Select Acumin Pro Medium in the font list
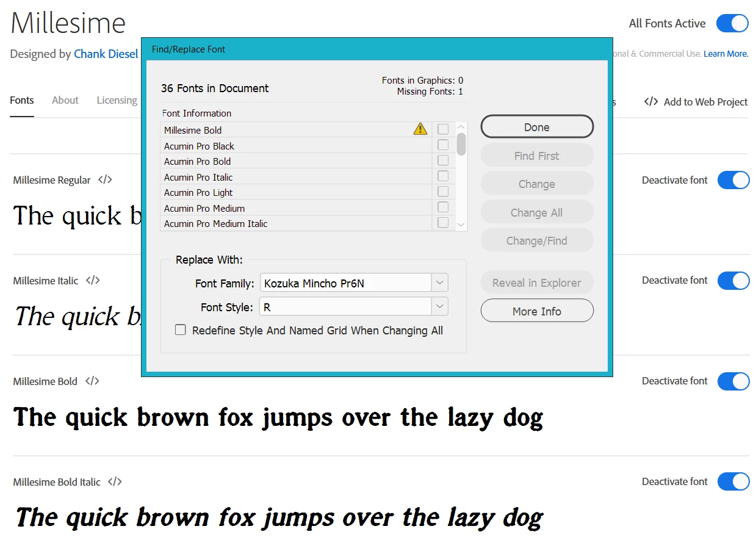This screenshot has height=551, width=756. click(296, 208)
